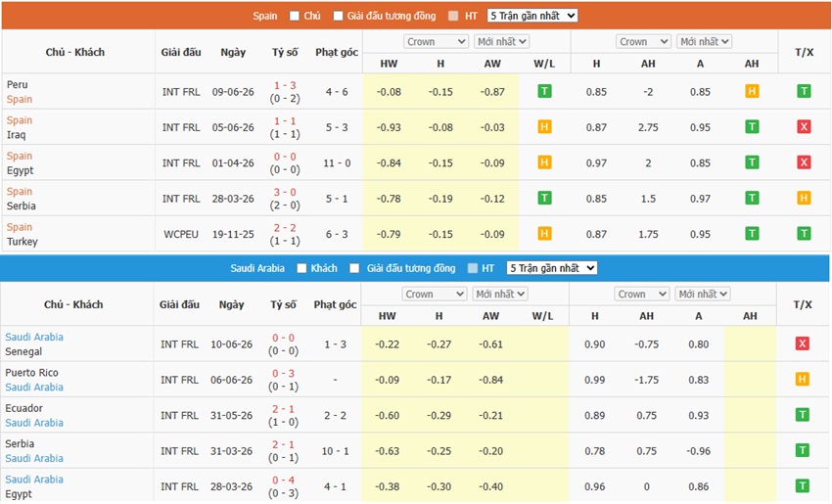Image resolution: width=832 pixels, height=504 pixels.
Task: Open Saudi Arabia's Mới nhất dropdown beside T/X
Action: pos(703,294)
